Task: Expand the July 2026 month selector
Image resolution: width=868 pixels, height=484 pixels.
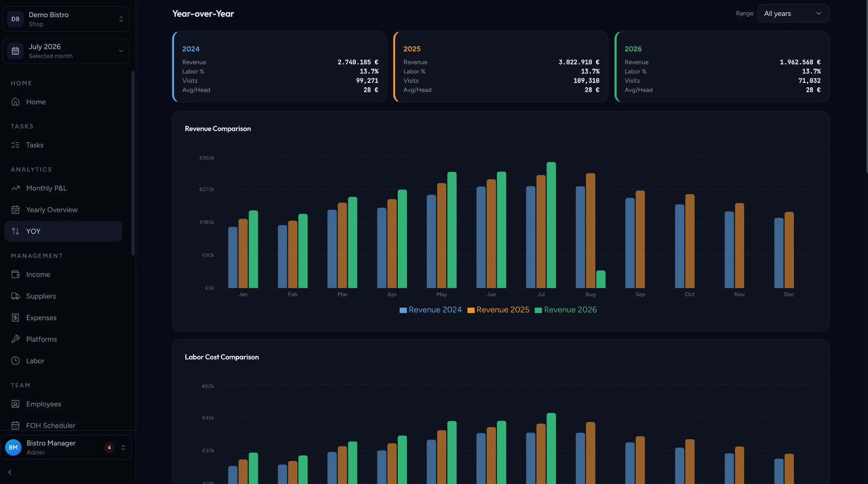Action: tap(66, 51)
